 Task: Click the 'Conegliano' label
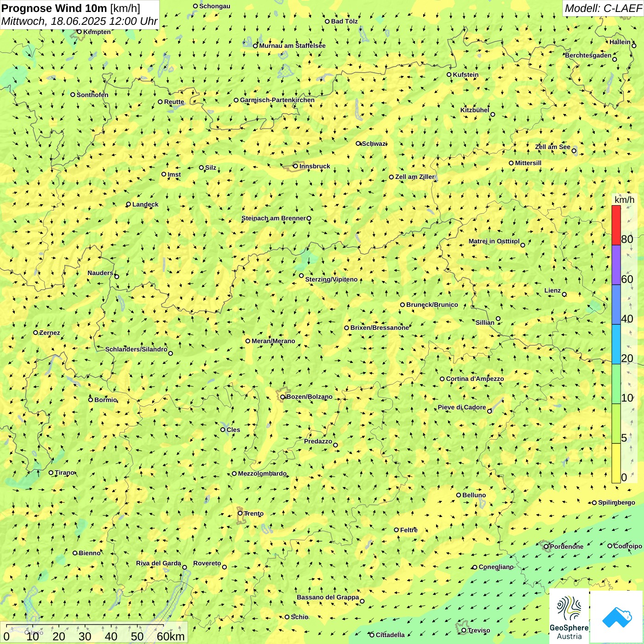496,567
